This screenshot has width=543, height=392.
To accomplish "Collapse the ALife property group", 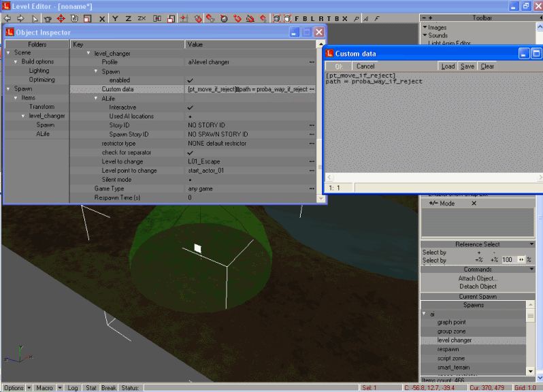I will coord(96,99).
